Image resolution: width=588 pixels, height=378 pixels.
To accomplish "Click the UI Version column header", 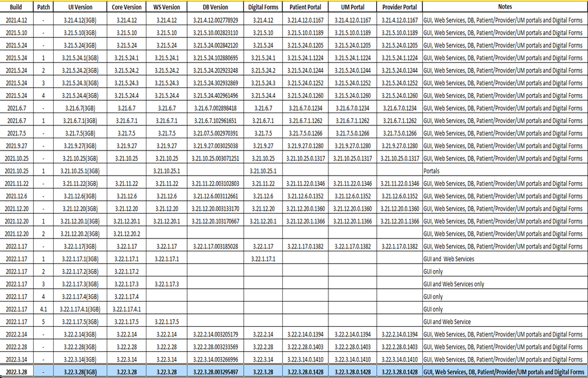I will 79,7.
